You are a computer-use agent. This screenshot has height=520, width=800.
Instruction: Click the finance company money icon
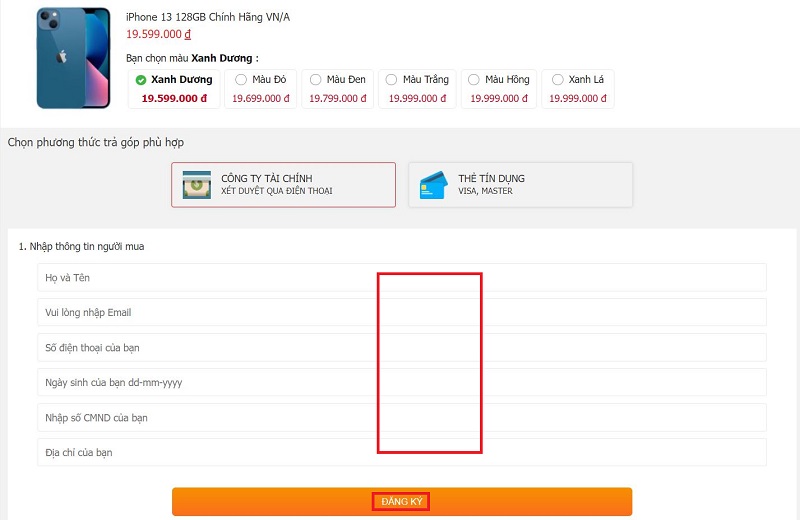click(x=197, y=185)
